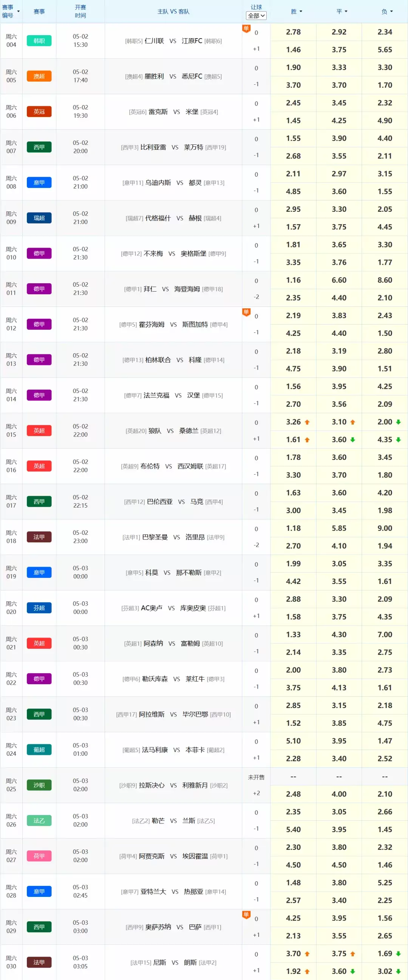Select lose odds 7.00 for 阿森纳 match
The width and height of the screenshot is (408, 980).
click(385, 635)
